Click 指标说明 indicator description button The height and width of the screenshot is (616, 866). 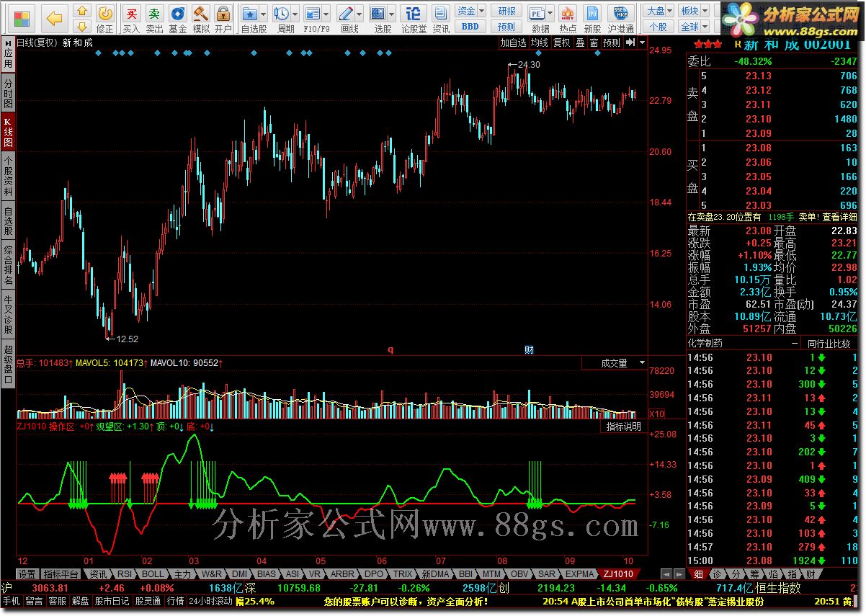tap(623, 427)
